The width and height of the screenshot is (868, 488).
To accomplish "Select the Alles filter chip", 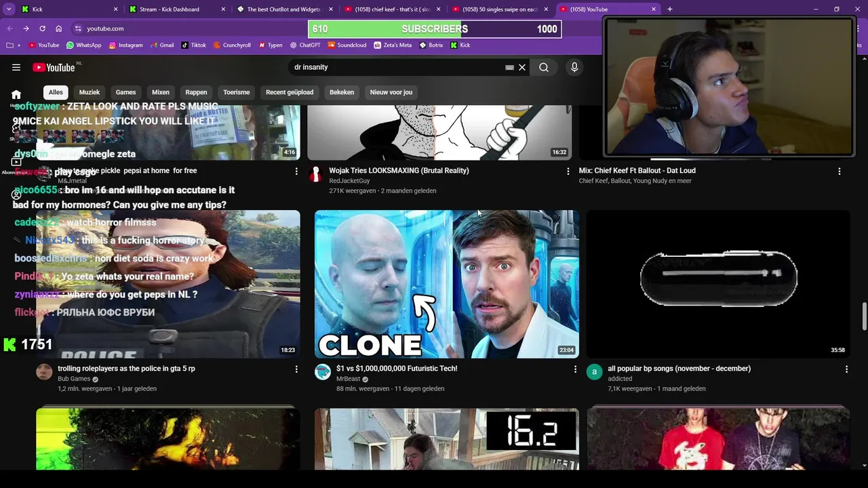I will 56,92.
